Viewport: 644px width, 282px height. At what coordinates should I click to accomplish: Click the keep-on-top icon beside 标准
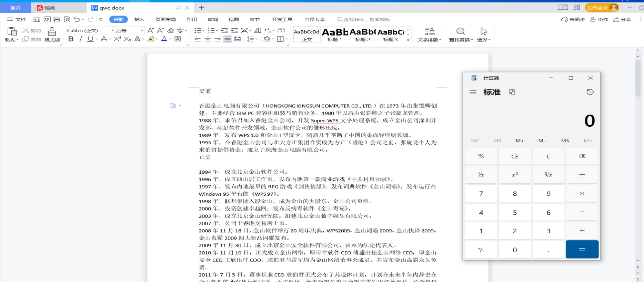pyautogui.click(x=512, y=92)
